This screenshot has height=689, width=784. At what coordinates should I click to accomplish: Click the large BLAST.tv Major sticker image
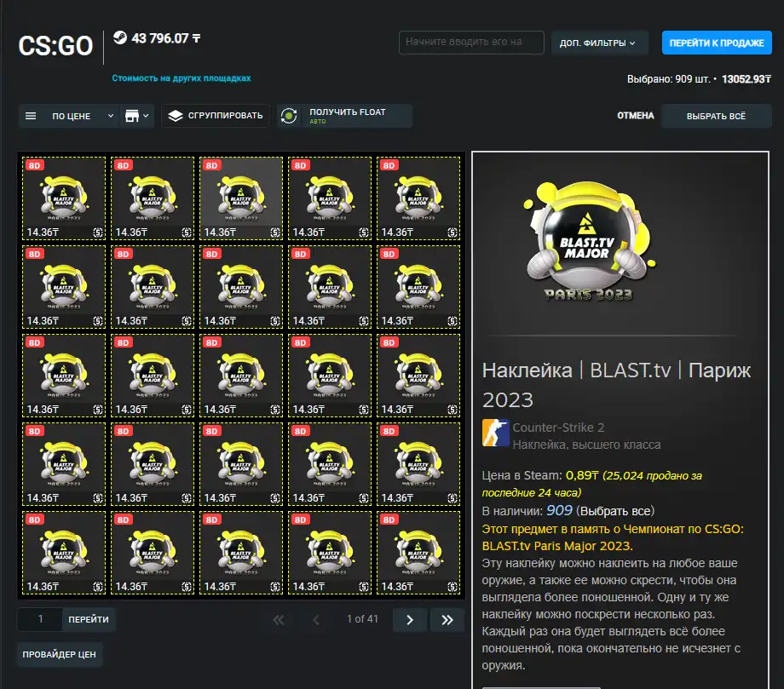[x=589, y=241]
